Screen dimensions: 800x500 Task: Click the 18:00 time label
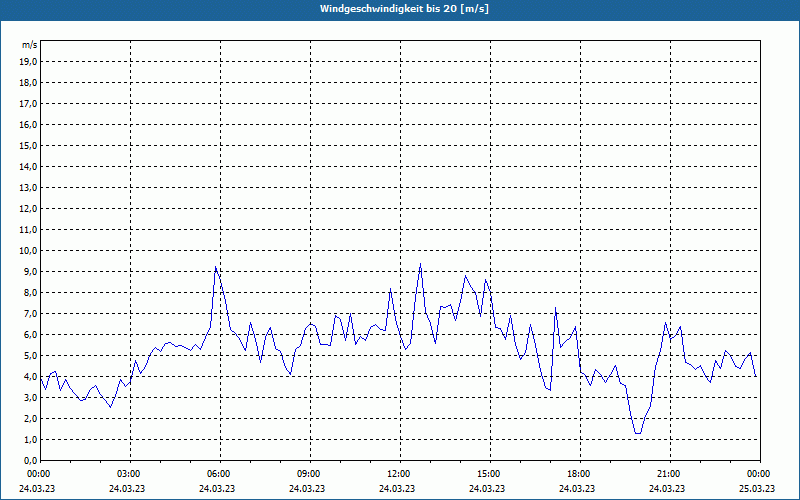click(581, 474)
